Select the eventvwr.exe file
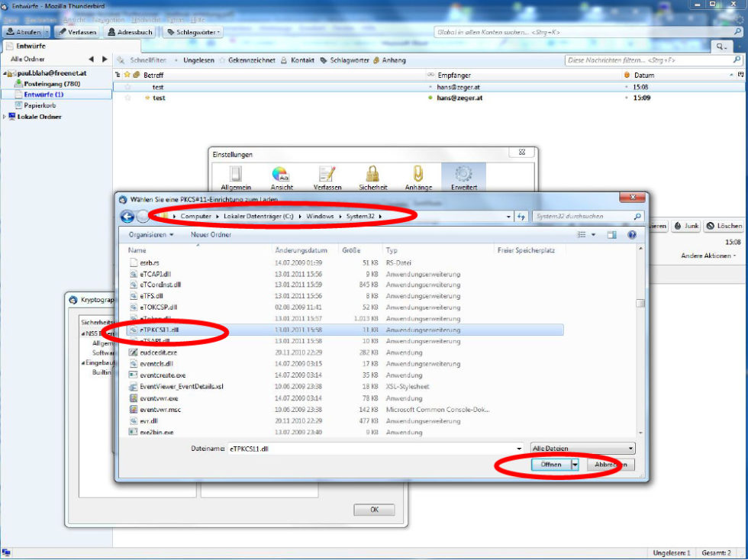This screenshot has height=560, width=748. (159, 398)
